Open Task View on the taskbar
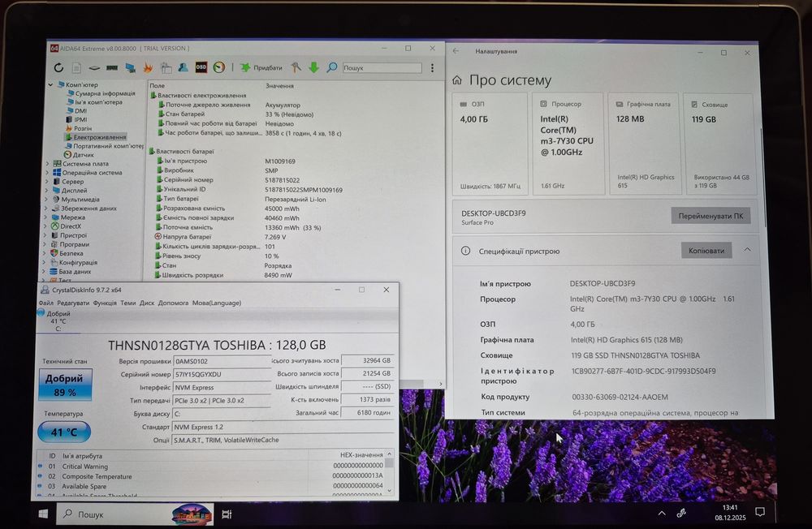Image resolution: width=812 pixels, height=529 pixels. (227, 514)
